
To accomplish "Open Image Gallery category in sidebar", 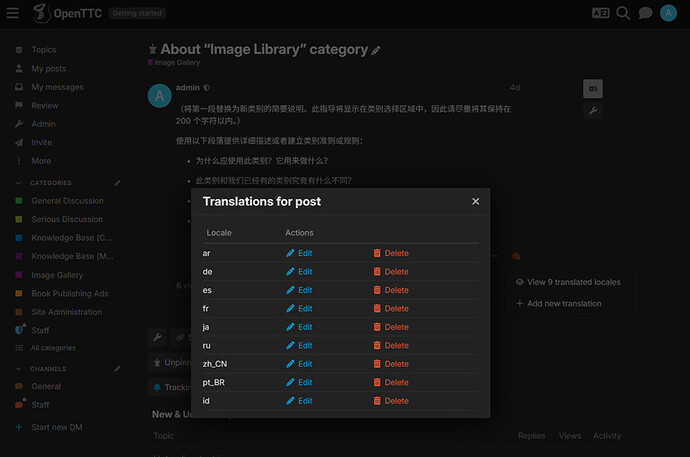I will click(57, 275).
